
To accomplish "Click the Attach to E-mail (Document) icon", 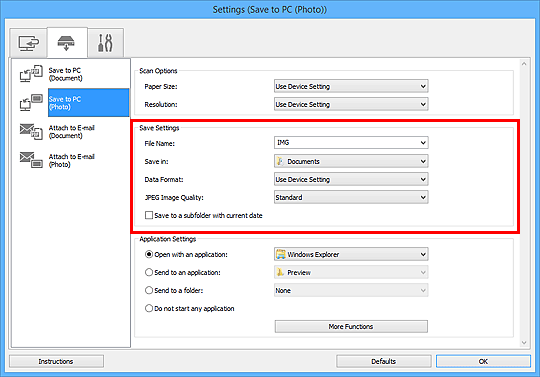I will click(x=31, y=132).
